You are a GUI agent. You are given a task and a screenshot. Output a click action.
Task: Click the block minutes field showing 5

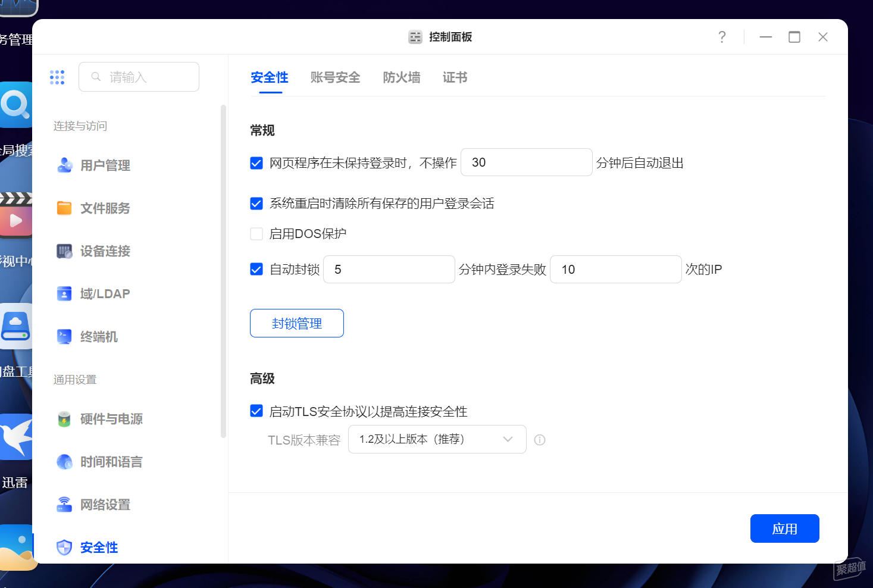point(389,269)
